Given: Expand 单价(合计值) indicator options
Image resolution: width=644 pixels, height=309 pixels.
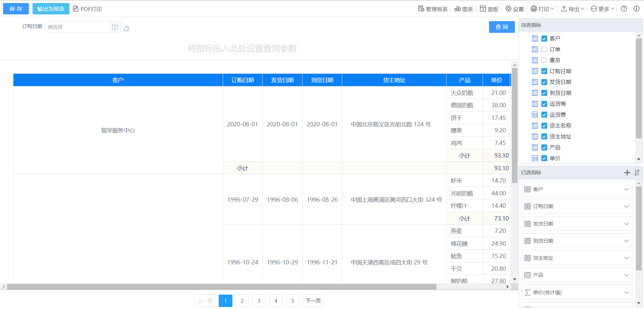Looking at the screenshot, I should click(626, 293).
